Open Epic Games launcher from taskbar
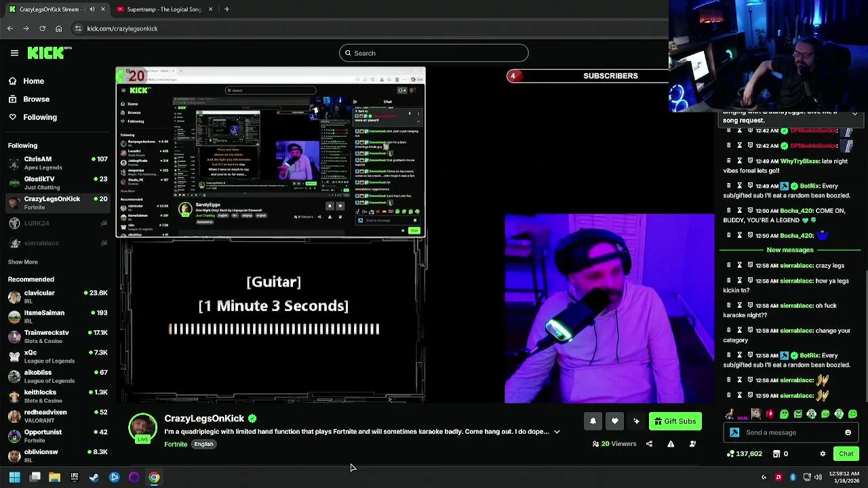 coord(75,477)
